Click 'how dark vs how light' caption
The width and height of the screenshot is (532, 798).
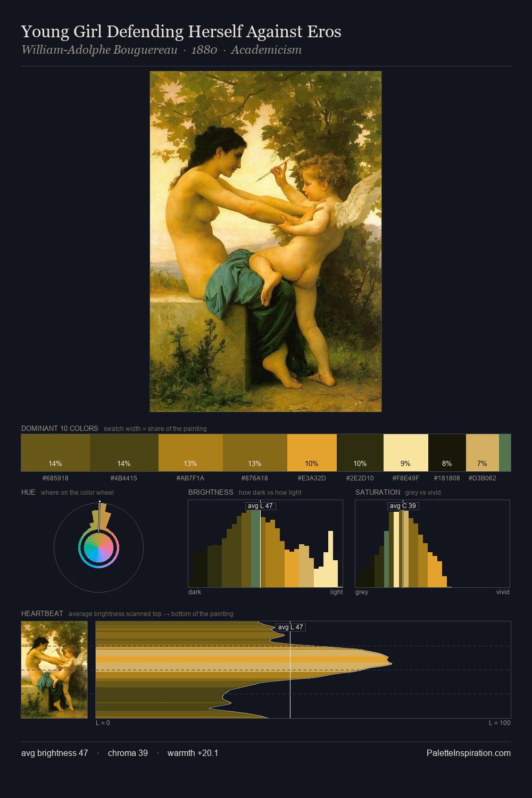pyautogui.click(x=270, y=493)
